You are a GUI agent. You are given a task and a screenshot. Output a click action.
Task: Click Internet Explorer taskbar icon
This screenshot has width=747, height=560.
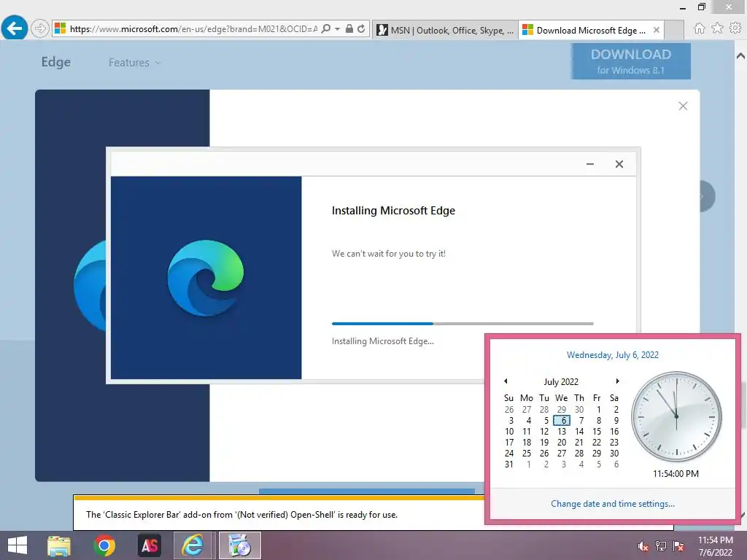(193, 545)
